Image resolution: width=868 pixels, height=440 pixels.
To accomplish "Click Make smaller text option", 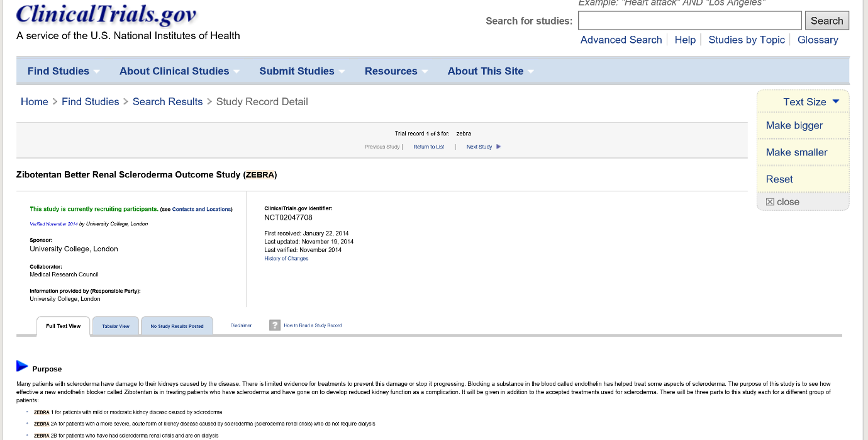I will point(796,152).
